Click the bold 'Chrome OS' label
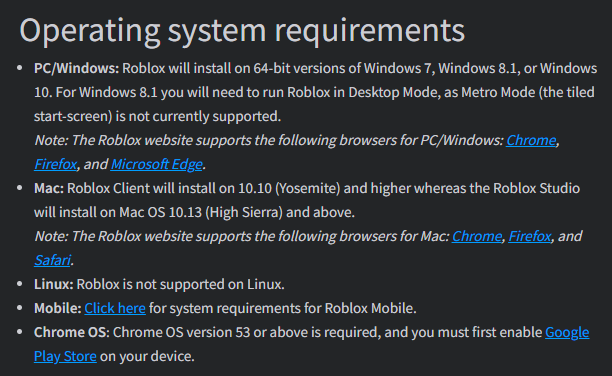Viewport: 612px width, 376px height. (70, 332)
